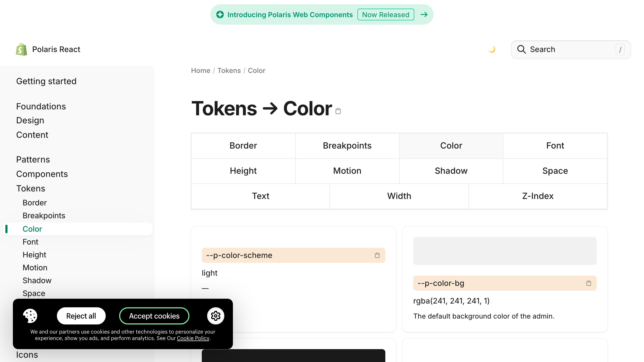Click the gray --p-color-bg color preview
This screenshot has width=644, height=362.
coord(504,251)
